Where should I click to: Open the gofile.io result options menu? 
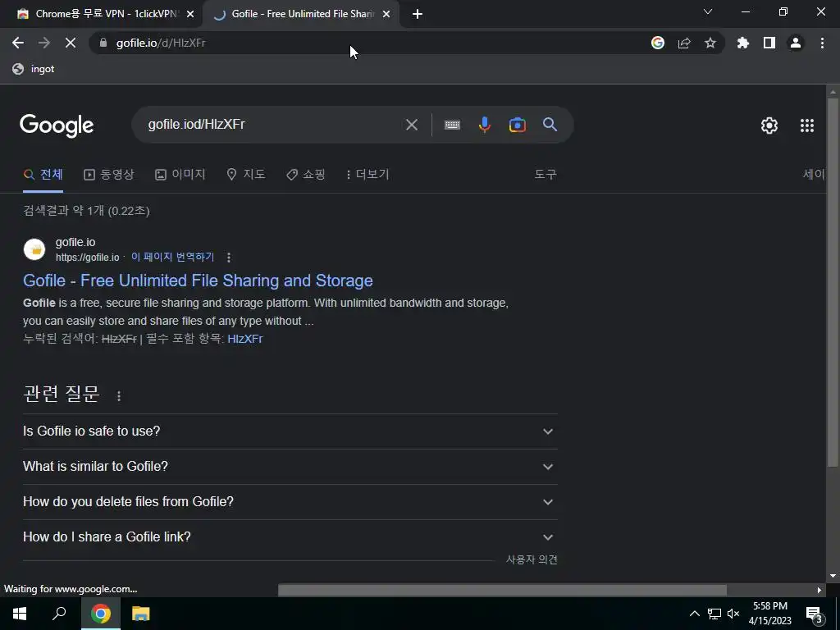click(x=229, y=258)
